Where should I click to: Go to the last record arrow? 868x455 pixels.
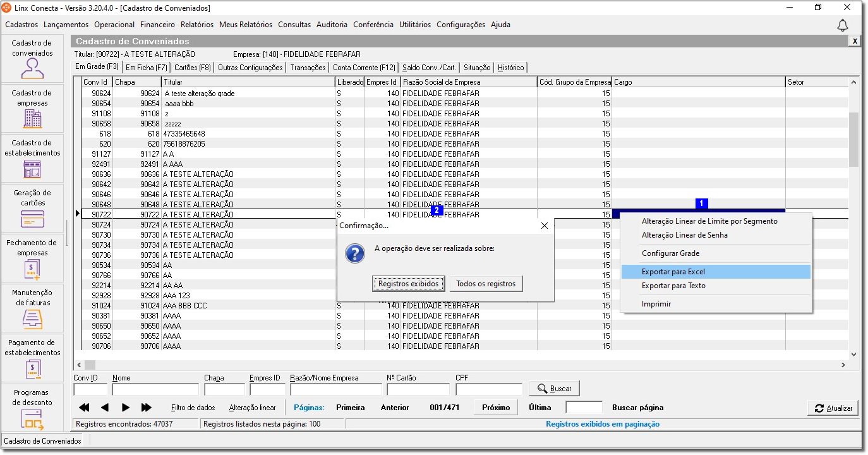pos(147,408)
